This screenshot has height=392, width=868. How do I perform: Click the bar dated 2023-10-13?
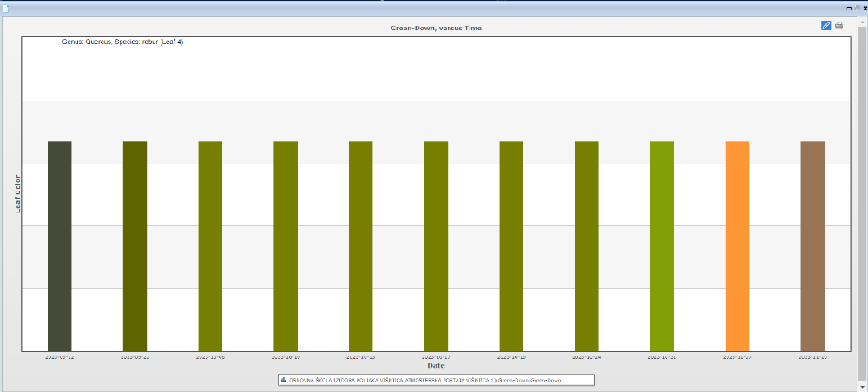(x=360, y=245)
